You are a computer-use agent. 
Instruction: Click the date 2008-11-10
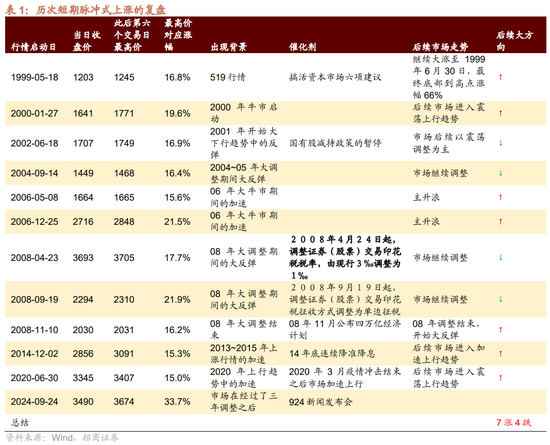pos(34,330)
